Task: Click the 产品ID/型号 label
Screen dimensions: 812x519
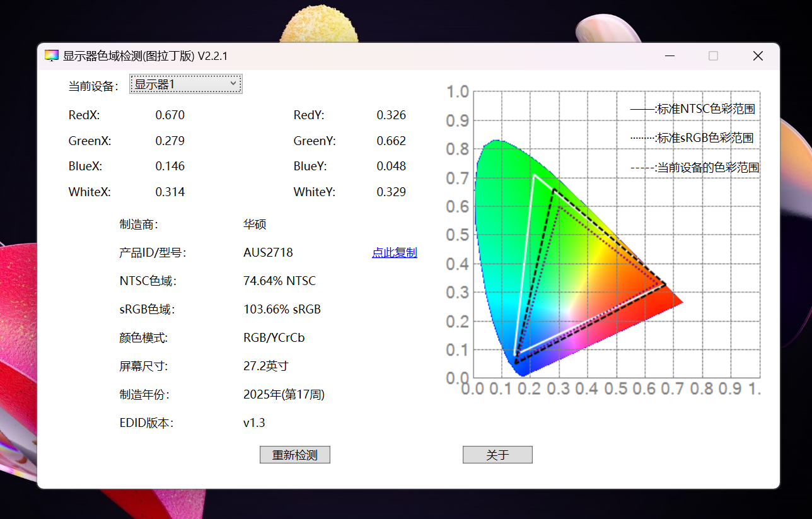Action: click(153, 253)
